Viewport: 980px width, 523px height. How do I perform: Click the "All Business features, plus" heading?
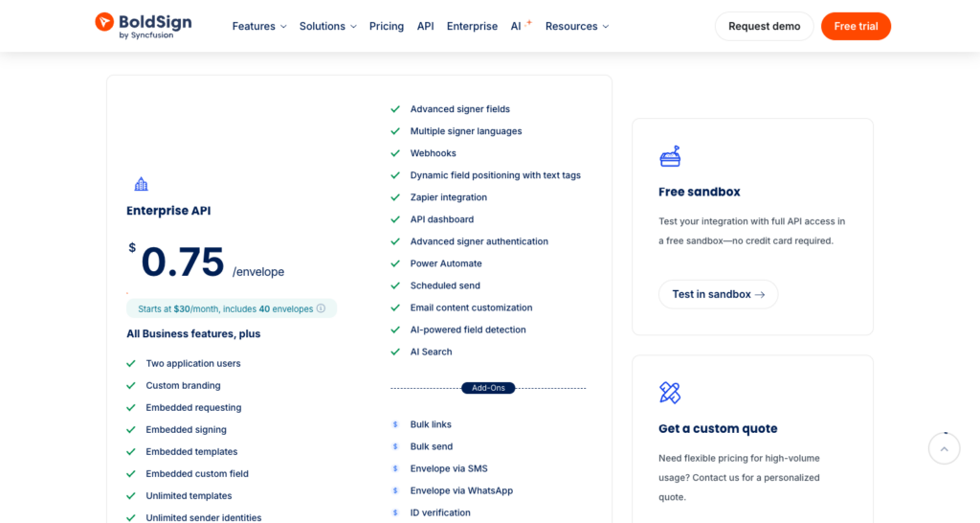193,333
